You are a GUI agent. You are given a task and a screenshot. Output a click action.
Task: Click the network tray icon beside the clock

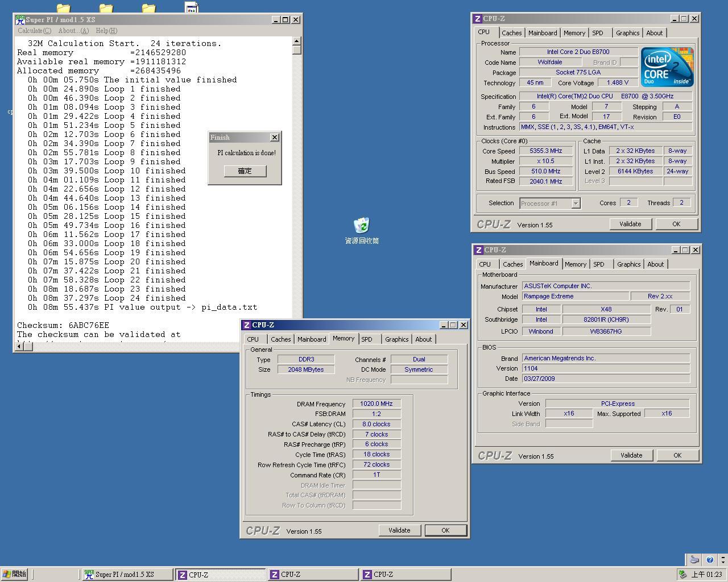(x=682, y=575)
